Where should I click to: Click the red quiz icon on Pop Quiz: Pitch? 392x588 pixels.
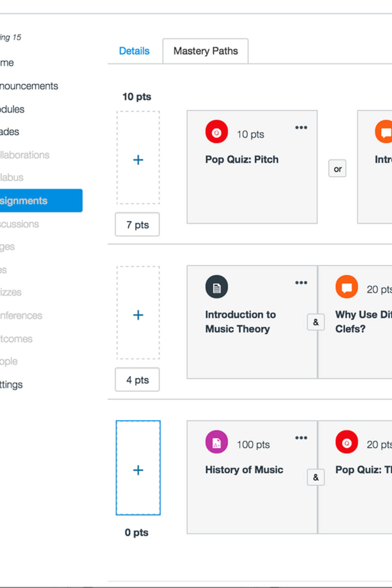[217, 132]
